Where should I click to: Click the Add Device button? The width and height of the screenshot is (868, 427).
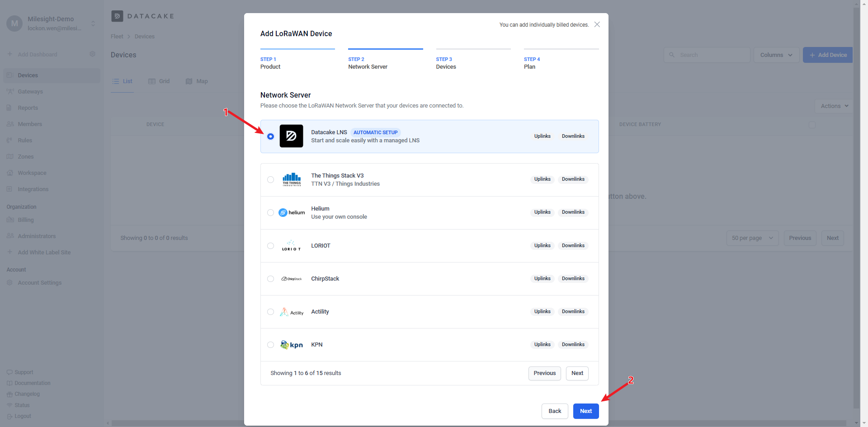828,55
